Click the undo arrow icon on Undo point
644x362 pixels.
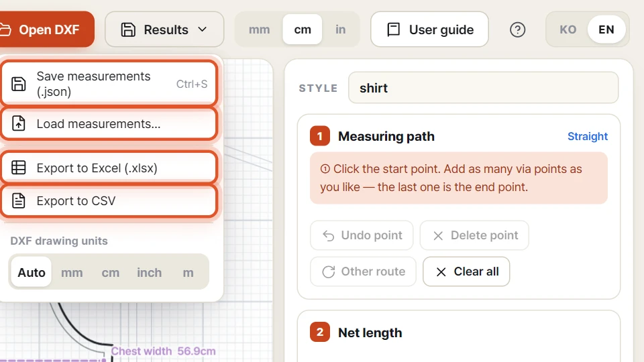point(328,235)
